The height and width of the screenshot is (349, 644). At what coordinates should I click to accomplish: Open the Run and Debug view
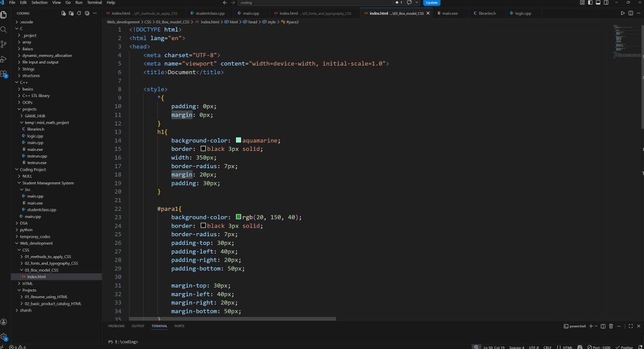4,59
